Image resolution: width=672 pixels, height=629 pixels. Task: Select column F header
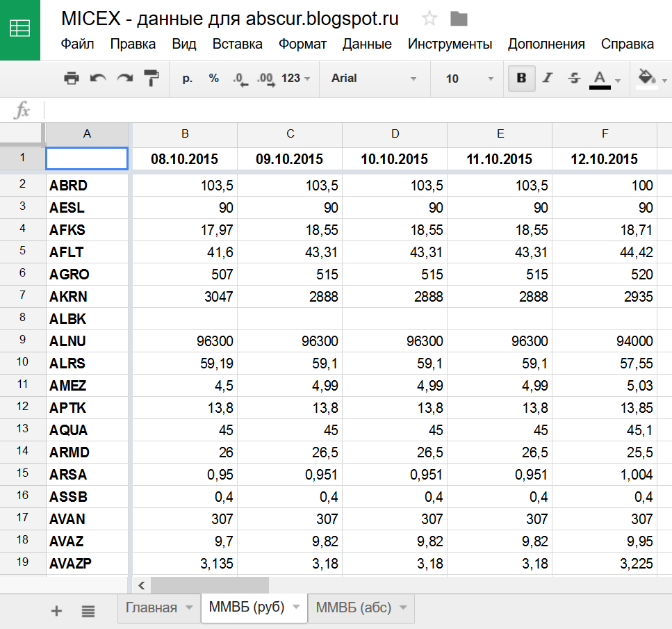tap(605, 134)
